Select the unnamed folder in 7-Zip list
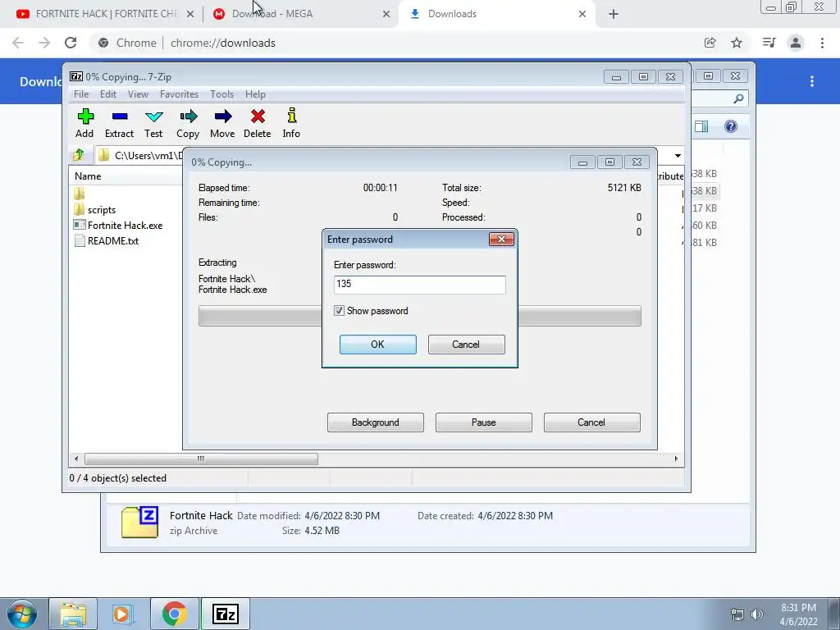 click(x=80, y=194)
